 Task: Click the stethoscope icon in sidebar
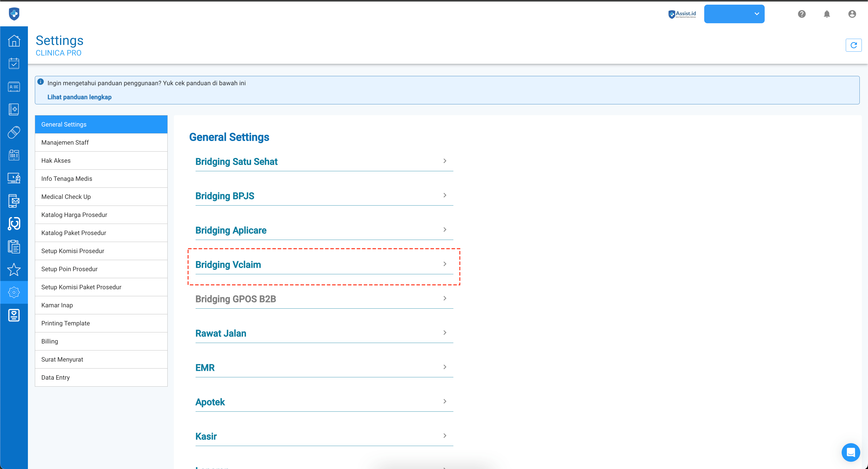tap(14, 224)
